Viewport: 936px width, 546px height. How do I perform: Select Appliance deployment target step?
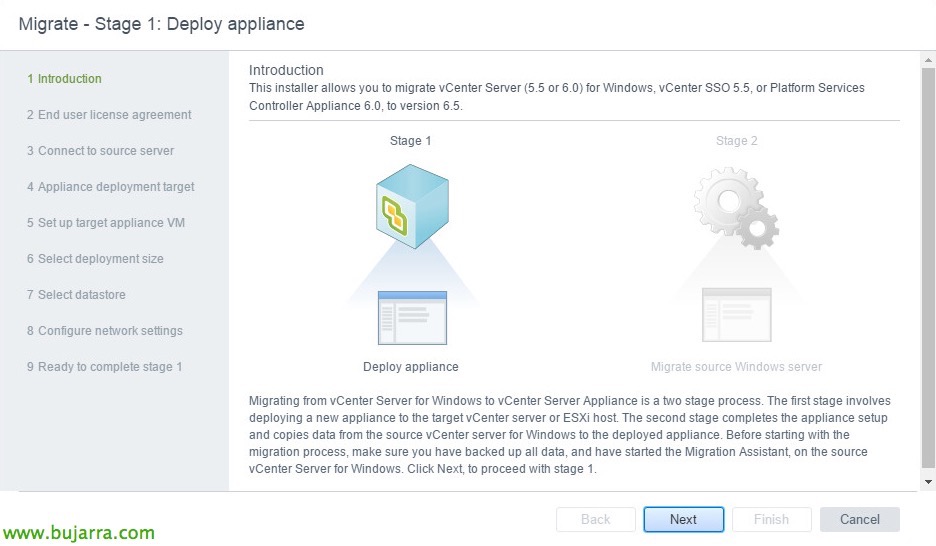(x=110, y=187)
